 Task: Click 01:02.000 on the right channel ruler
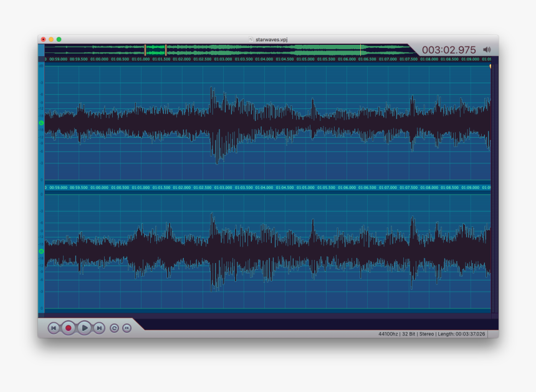pyautogui.click(x=181, y=188)
